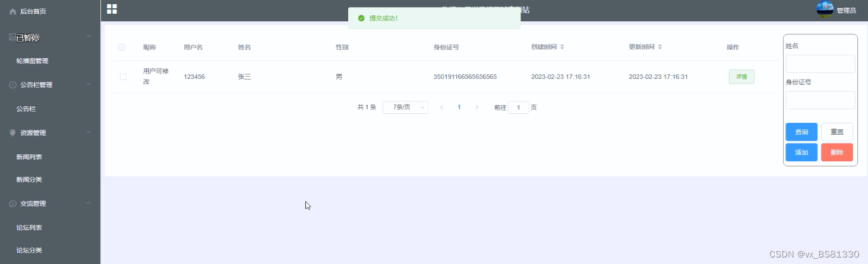Click the chat bubble icon beside 交流管理
Viewport: 868px width, 264px height.
(x=13, y=203)
